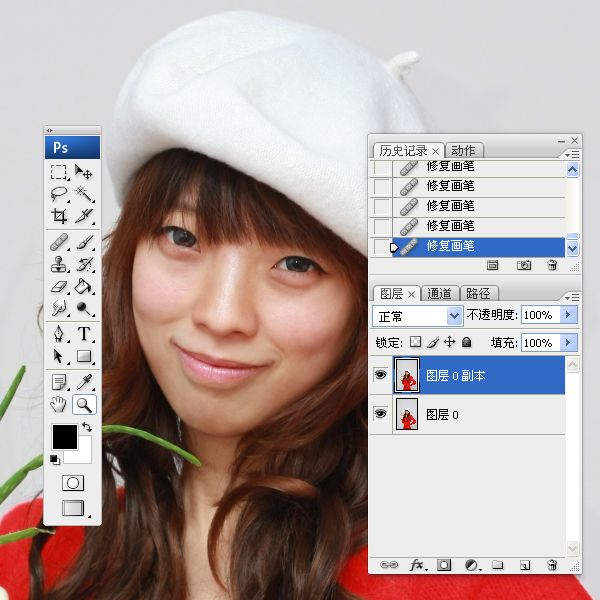Create new document from current state

click(492, 265)
